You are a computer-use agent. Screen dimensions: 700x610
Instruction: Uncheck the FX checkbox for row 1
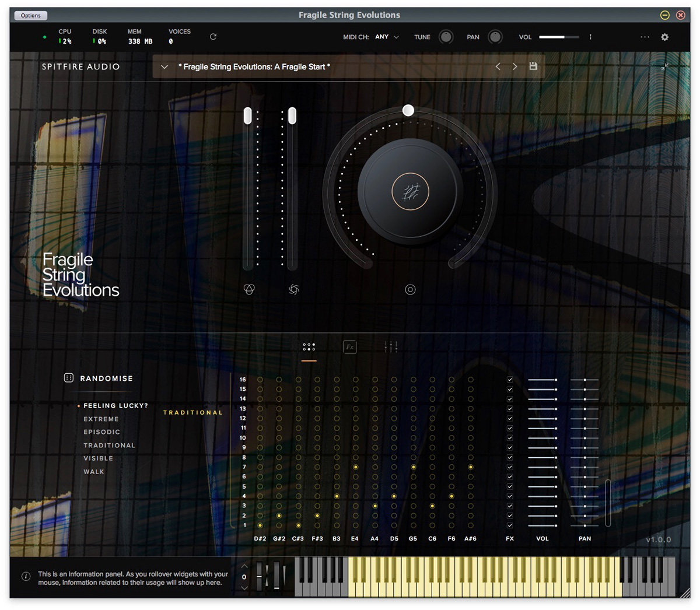pos(509,525)
